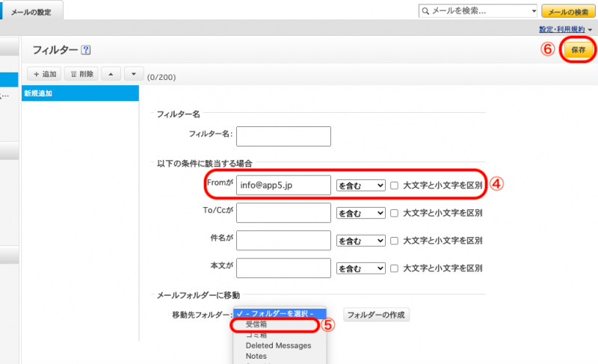
Task: Move filter down with the down arrow button
Action: [x=134, y=74]
